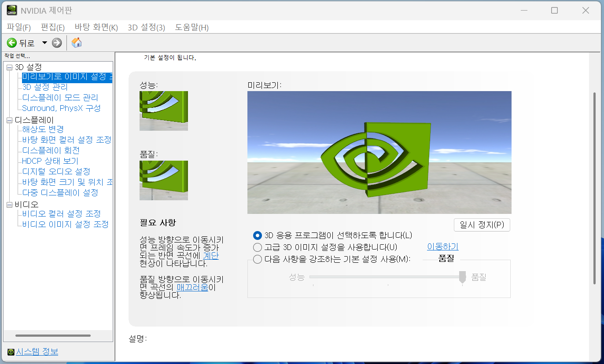This screenshot has height=364, width=604.
Task: Click the green Back navigation arrow icon
Action: (x=12, y=43)
